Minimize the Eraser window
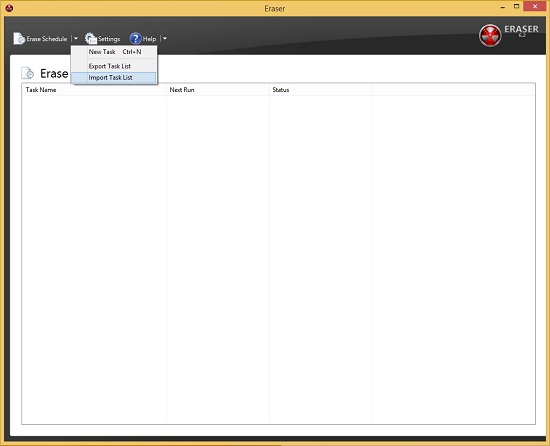This screenshot has width=550, height=446. [503, 6]
